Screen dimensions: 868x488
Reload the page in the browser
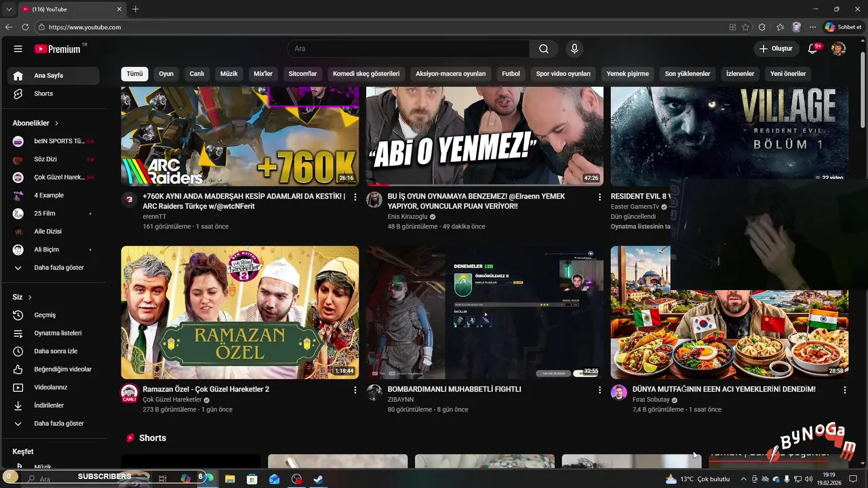tap(25, 27)
